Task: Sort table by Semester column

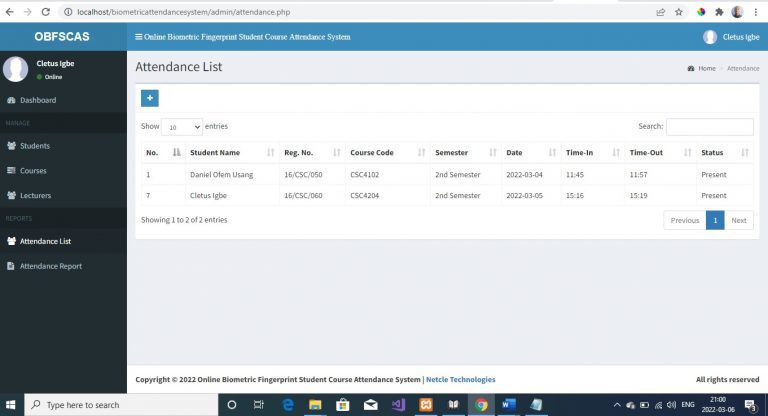Action: [466, 152]
